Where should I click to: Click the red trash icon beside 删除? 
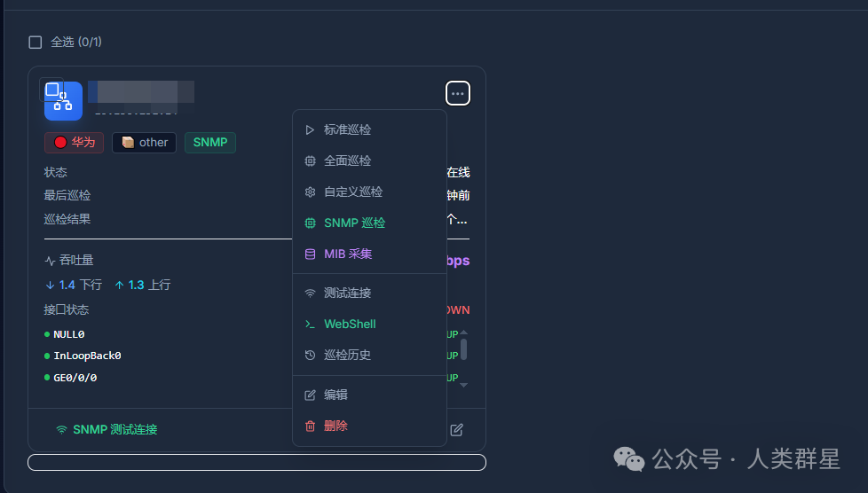click(310, 426)
